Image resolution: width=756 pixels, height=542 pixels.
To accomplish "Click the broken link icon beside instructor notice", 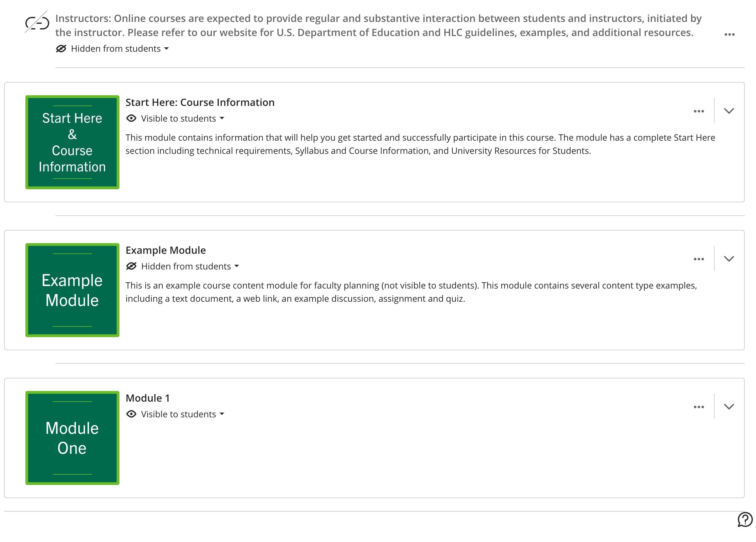I will click(37, 23).
